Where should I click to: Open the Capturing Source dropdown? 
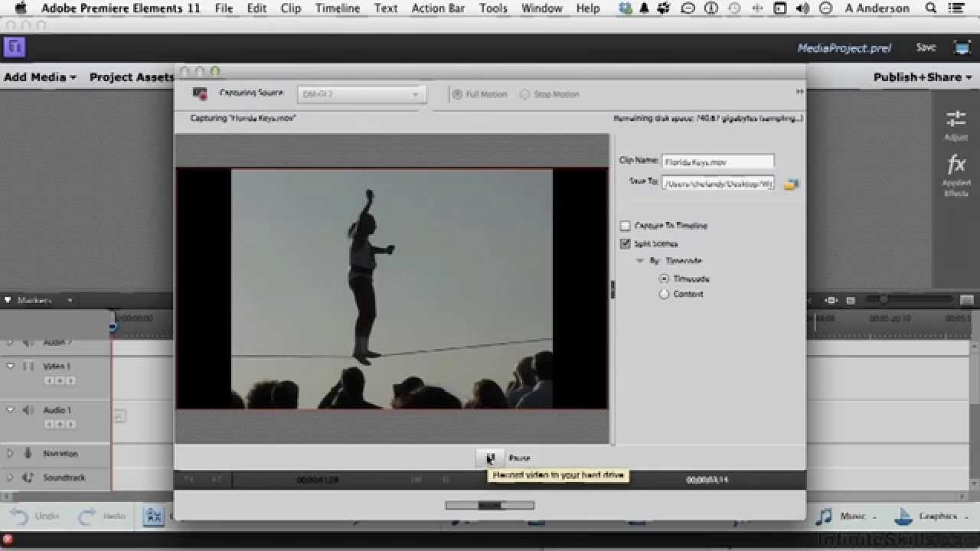[361, 94]
